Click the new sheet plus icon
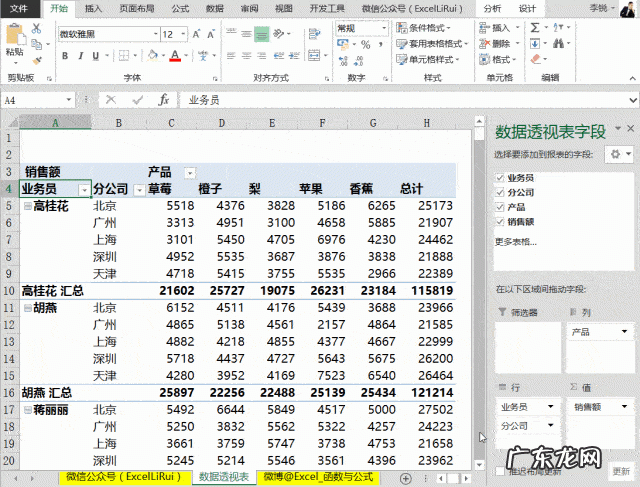Image resolution: width=640 pixels, height=487 pixels. tap(404, 477)
